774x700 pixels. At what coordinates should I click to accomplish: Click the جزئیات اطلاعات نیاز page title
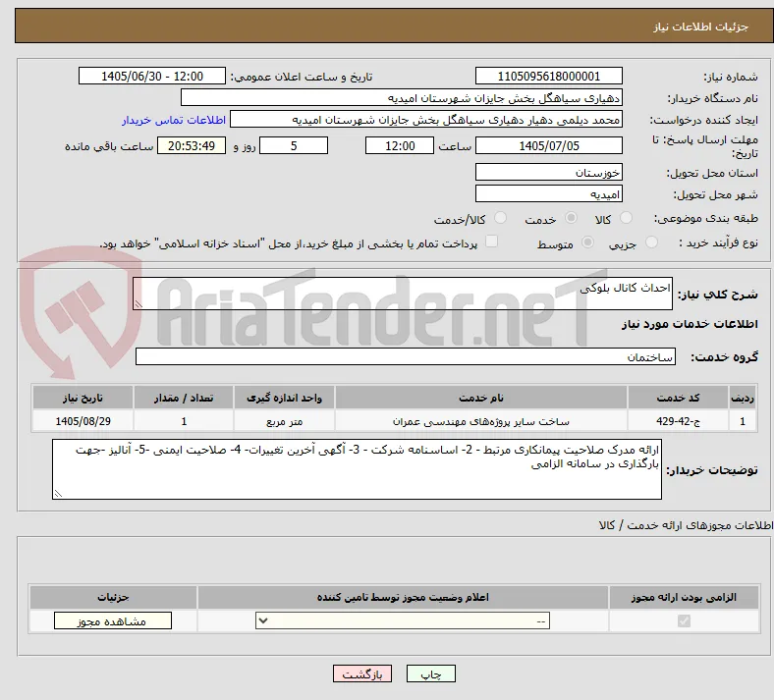point(701,27)
